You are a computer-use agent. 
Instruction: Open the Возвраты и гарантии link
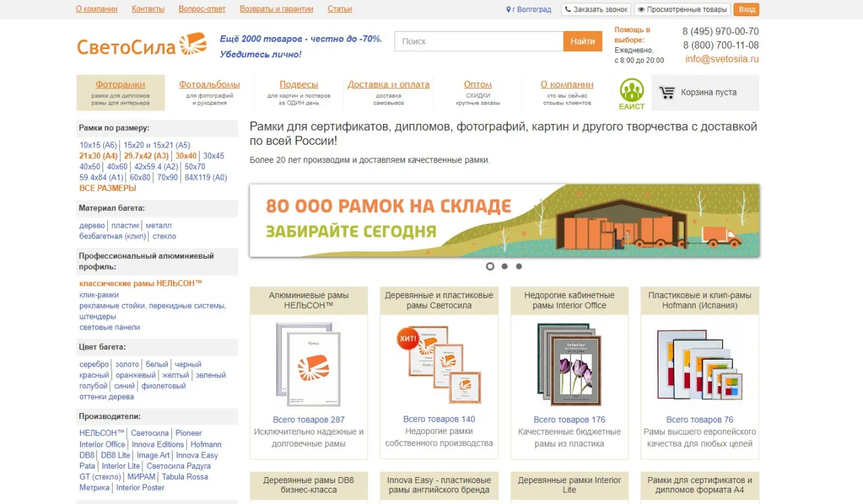(x=276, y=9)
